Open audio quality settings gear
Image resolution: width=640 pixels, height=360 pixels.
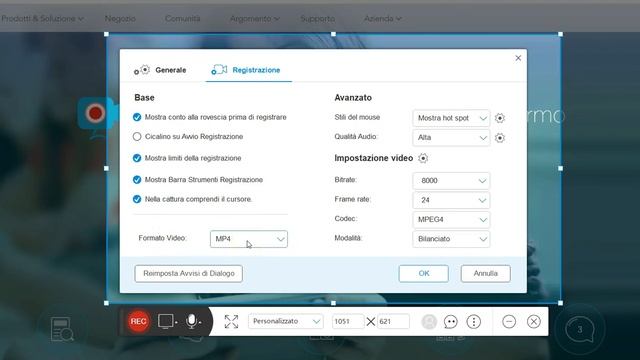point(500,138)
